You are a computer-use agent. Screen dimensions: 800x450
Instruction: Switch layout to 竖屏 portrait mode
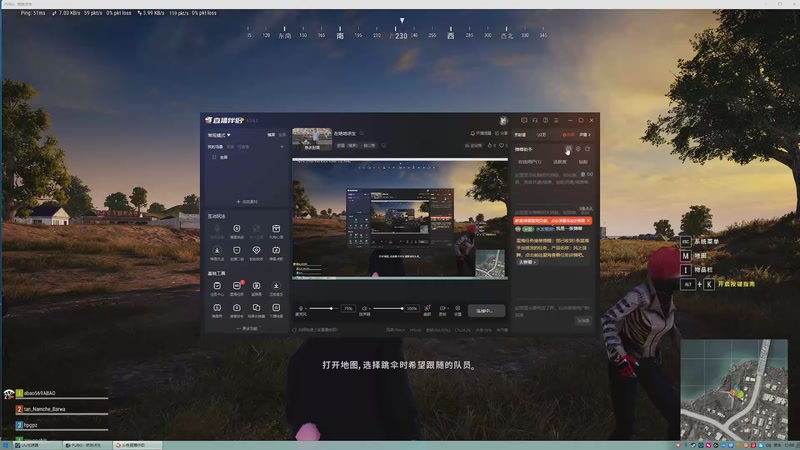click(x=282, y=135)
